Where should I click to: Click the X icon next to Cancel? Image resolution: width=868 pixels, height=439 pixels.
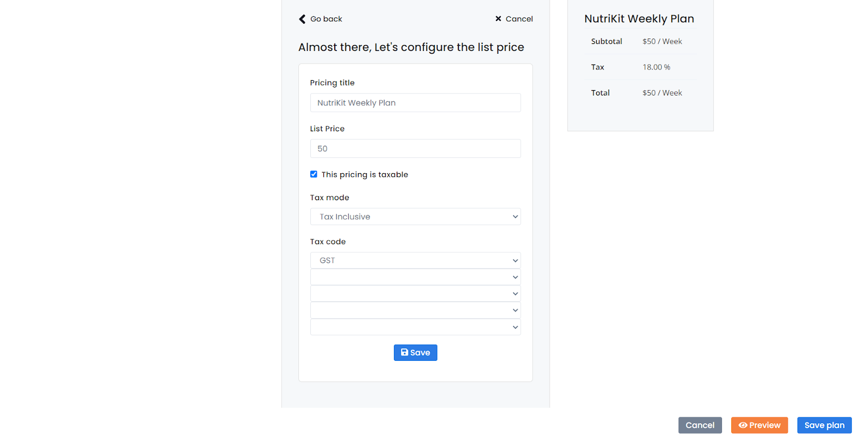coord(498,18)
